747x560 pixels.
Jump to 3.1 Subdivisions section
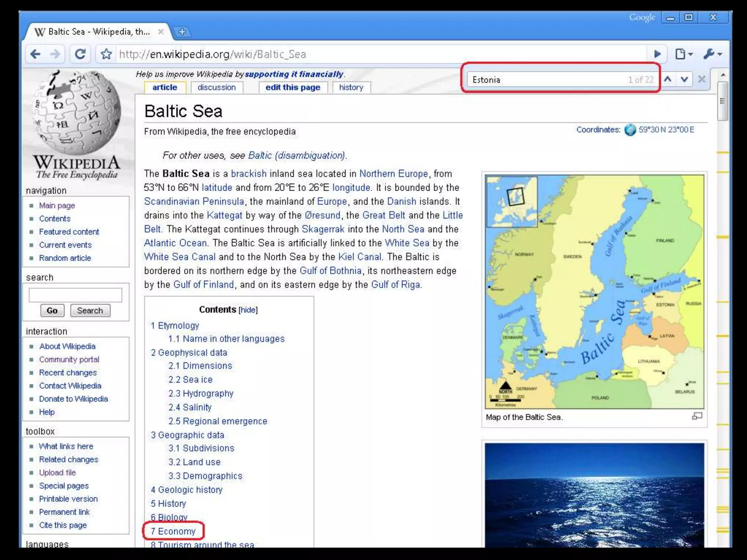[x=201, y=448]
